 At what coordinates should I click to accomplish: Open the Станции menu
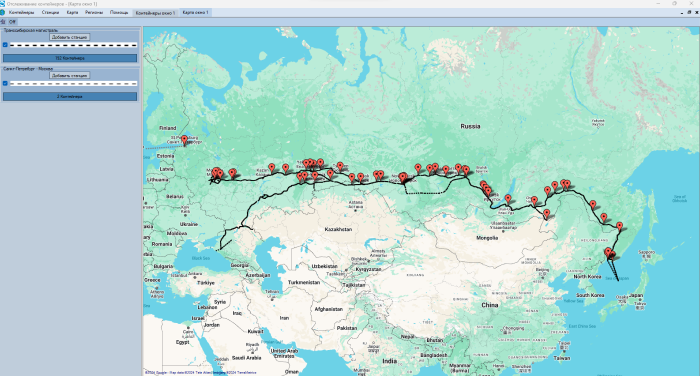click(50, 13)
